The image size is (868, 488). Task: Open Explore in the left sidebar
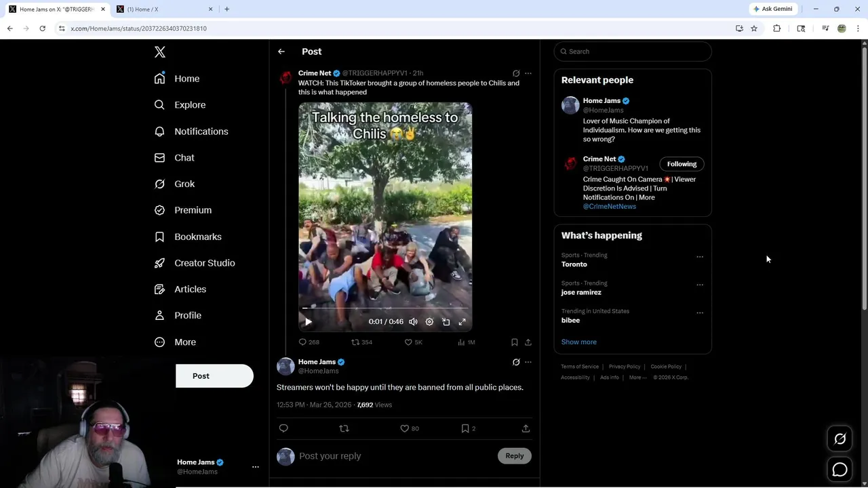click(x=180, y=105)
